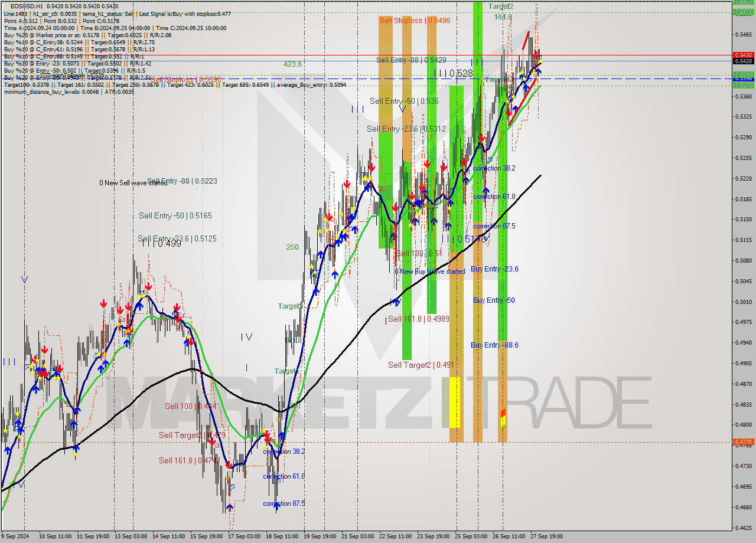The width and height of the screenshot is (756, 543).
Task: Select the 'Sell Target2 | 0.479' label
Action: [192, 435]
